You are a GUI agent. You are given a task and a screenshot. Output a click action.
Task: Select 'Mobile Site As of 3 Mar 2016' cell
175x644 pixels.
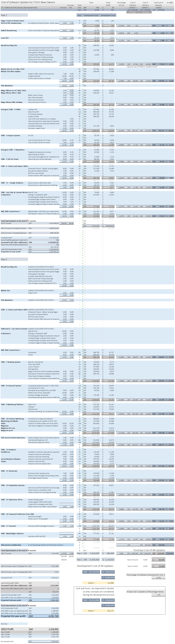13,69
